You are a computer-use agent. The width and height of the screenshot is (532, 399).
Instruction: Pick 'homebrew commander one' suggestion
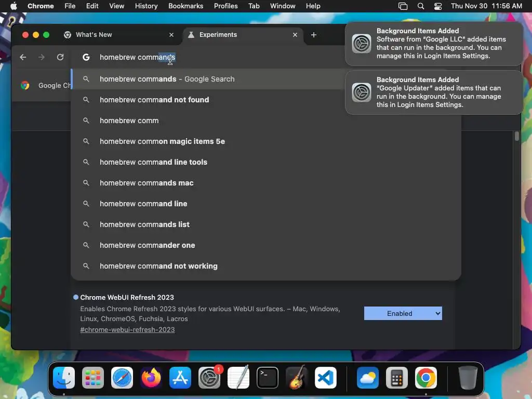tap(265, 245)
